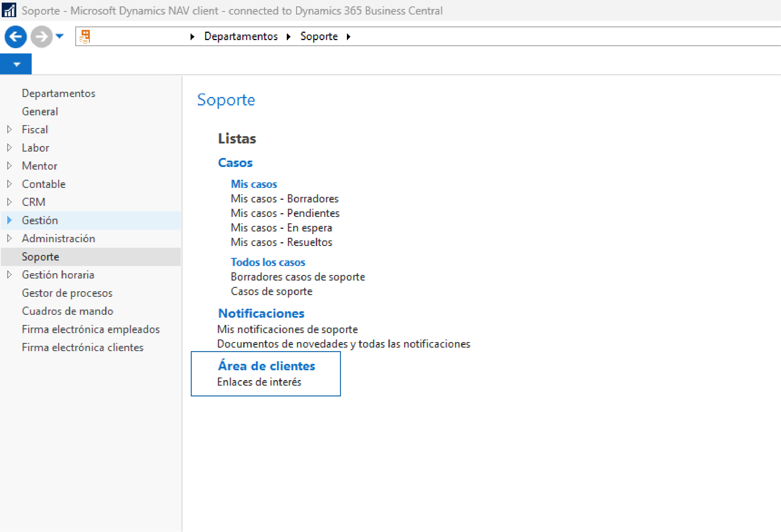Open the arrow before Departamentos in the breadcrumb
Screen dimensions: 781x532
click(192, 37)
